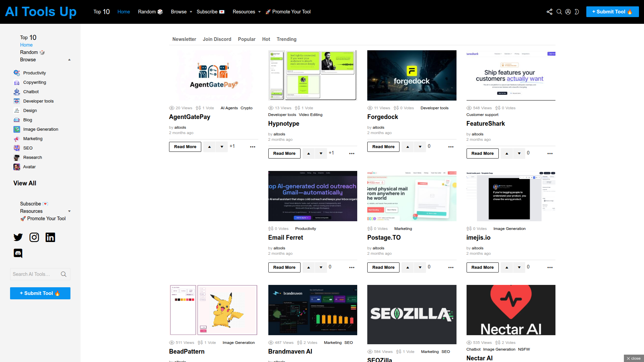Switch to the Newsletter tab

(x=184, y=39)
